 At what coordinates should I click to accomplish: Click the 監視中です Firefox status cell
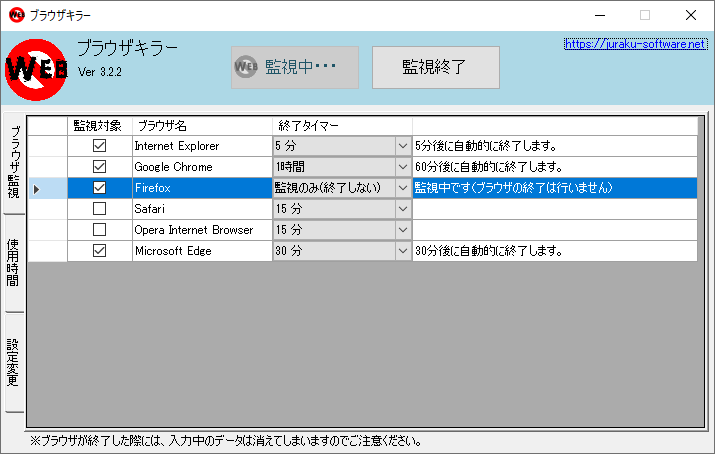pos(555,188)
